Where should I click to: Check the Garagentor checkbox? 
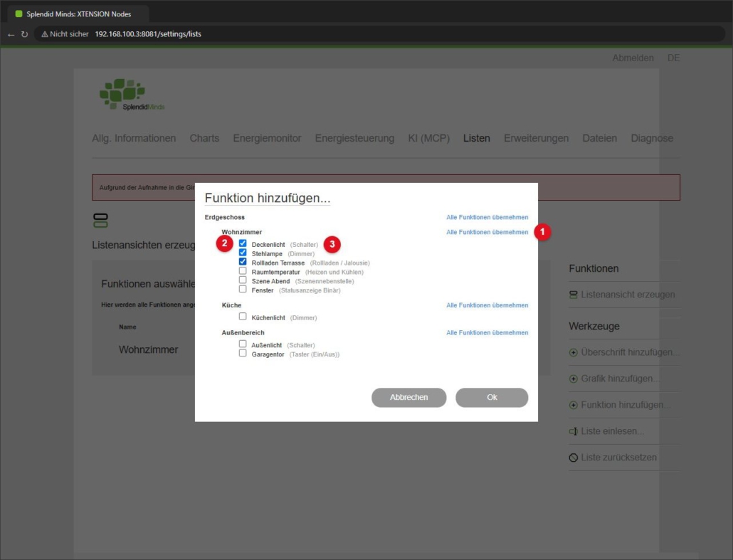point(243,353)
